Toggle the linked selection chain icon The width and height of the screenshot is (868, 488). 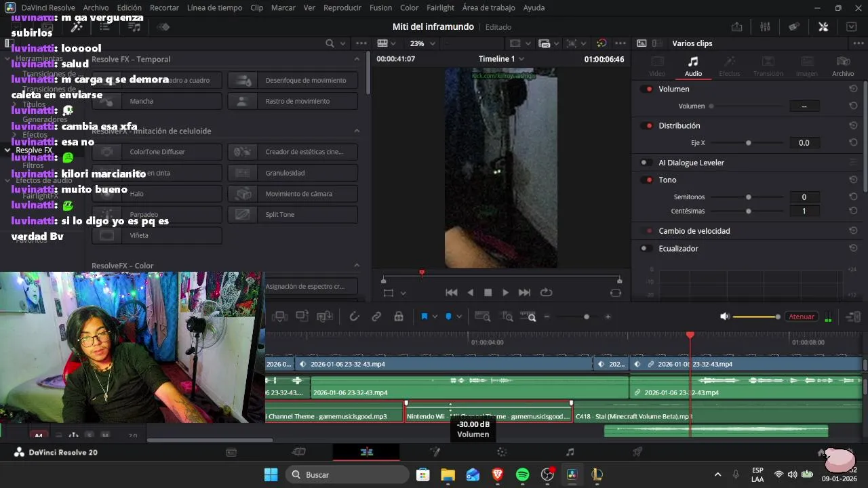click(376, 317)
